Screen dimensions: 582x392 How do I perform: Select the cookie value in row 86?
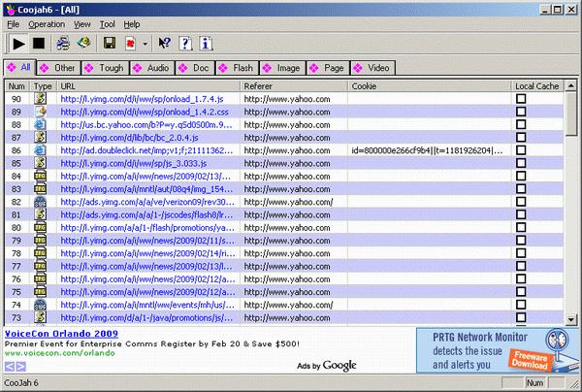(x=427, y=150)
